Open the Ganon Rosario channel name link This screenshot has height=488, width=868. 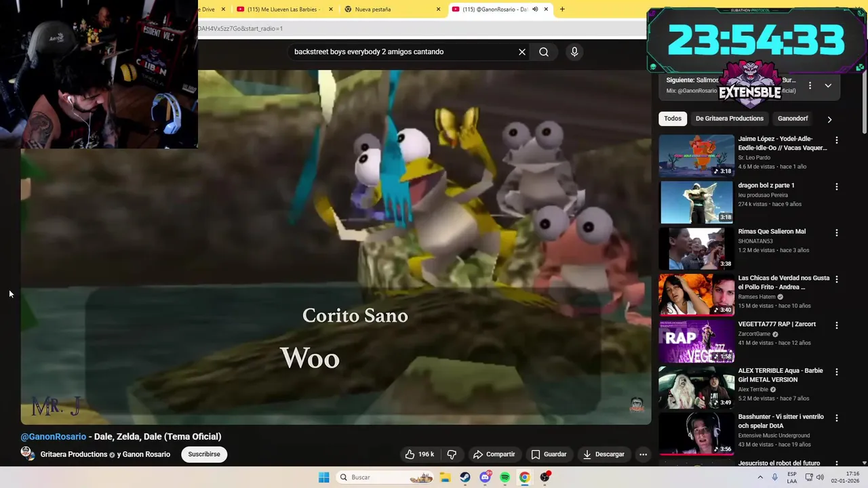coord(146,454)
